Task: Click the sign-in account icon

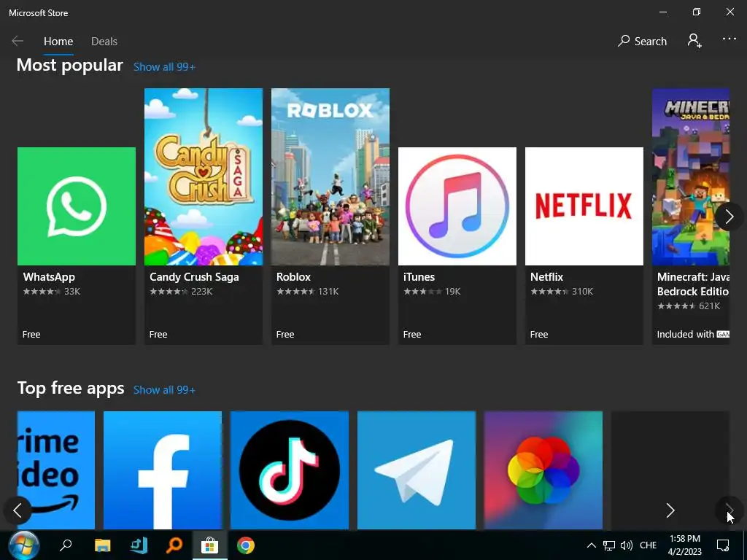Action: [694, 41]
